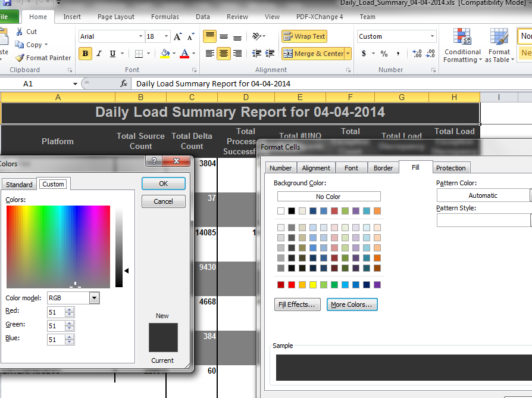Screen dimensions: 532x398
Task: Select the No Color background option
Action: click(x=328, y=197)
